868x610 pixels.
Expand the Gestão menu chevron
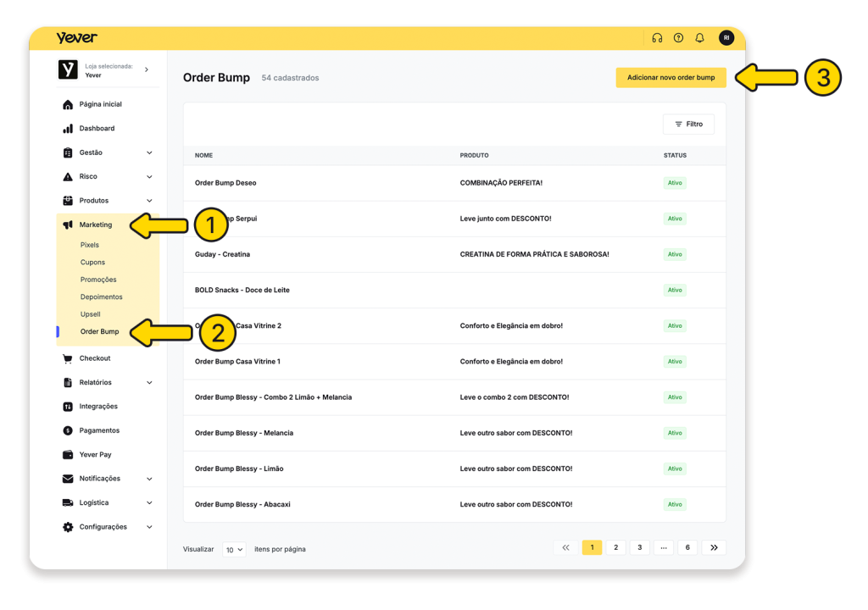coord(149,152)
